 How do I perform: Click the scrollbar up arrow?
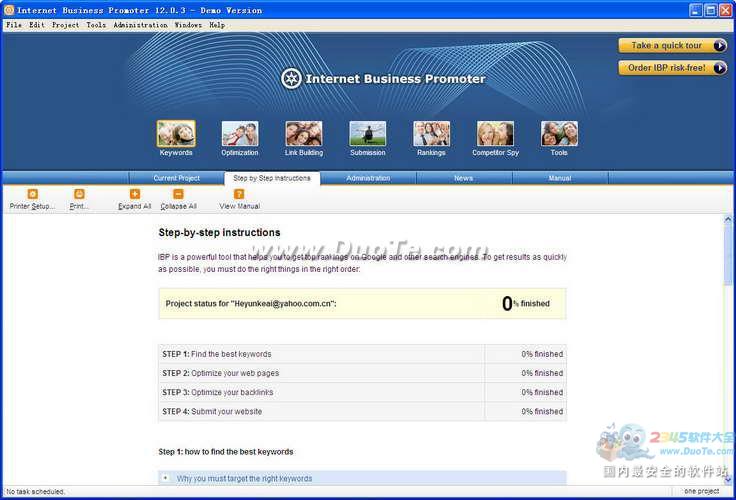[728, 219]
